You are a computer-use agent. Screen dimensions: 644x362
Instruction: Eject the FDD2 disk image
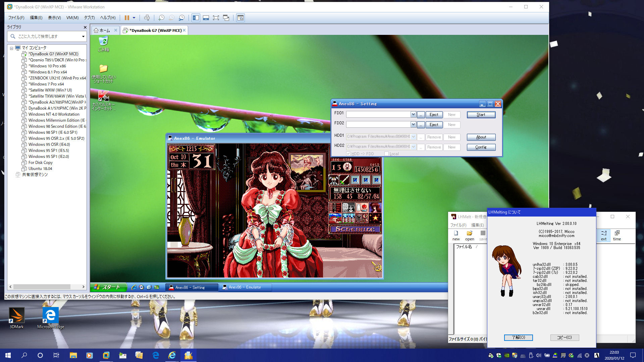pyautogui.click(x=434, y=125)
